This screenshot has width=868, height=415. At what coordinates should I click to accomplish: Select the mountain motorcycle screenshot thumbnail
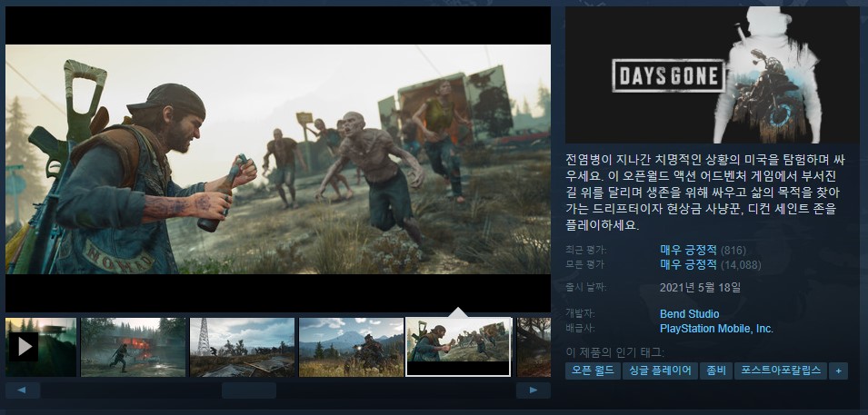[x=351, y=347]
